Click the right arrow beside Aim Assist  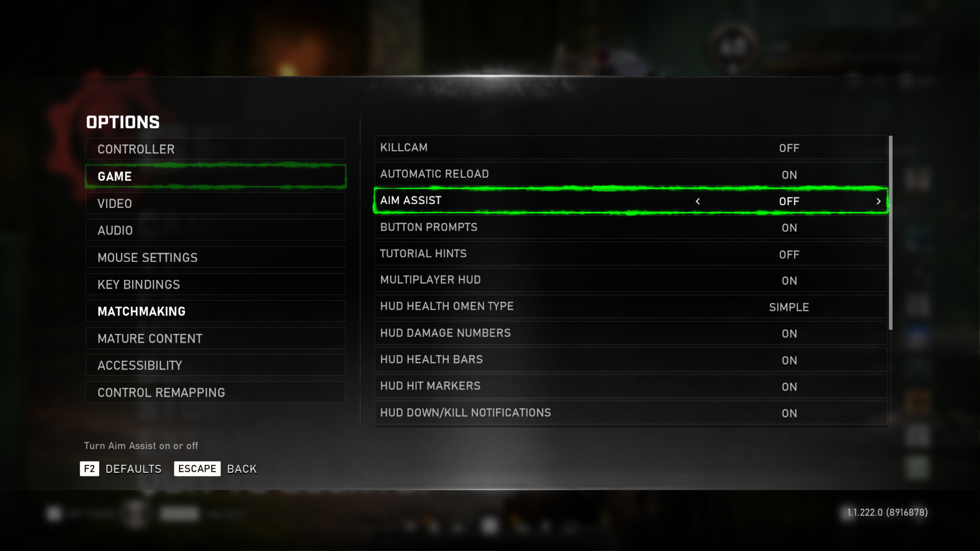pyautogui.click(x=878, y=201)
